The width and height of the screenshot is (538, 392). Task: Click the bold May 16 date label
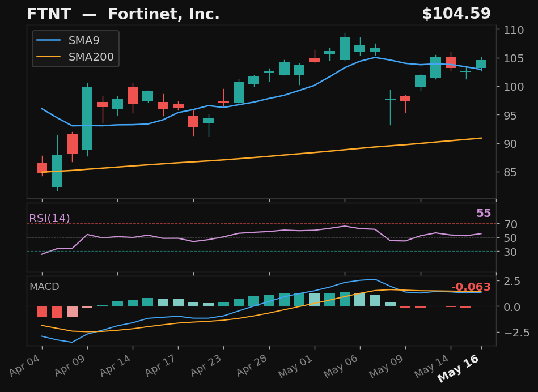click(458, 368)
